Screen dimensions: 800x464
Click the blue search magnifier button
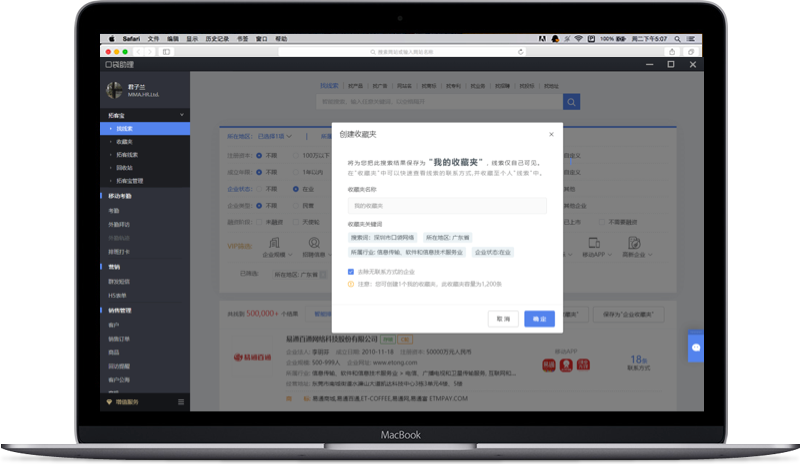(x=571, y=101)
